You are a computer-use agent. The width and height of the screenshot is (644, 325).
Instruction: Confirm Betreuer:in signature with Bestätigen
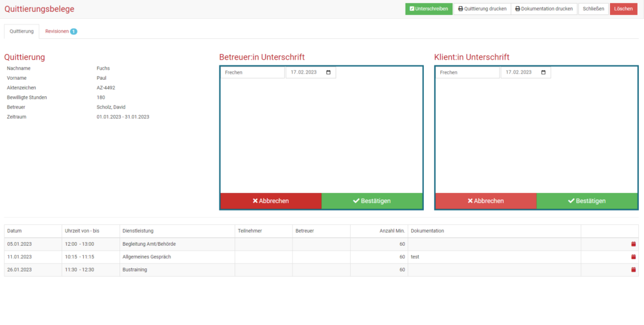[x=372, y=201]
